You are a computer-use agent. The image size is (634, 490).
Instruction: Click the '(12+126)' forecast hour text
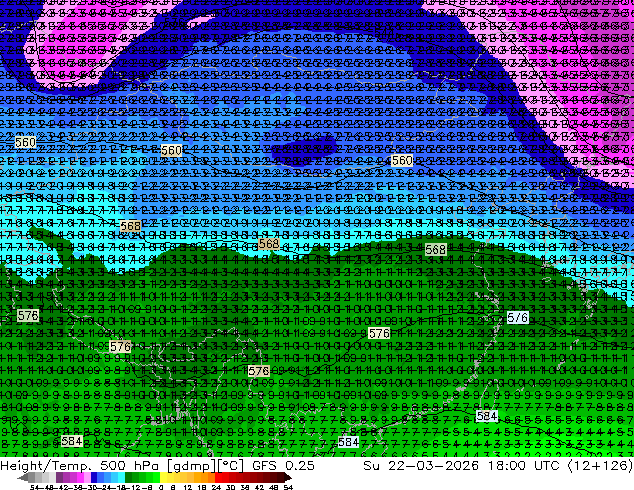(x=600, y=465)
